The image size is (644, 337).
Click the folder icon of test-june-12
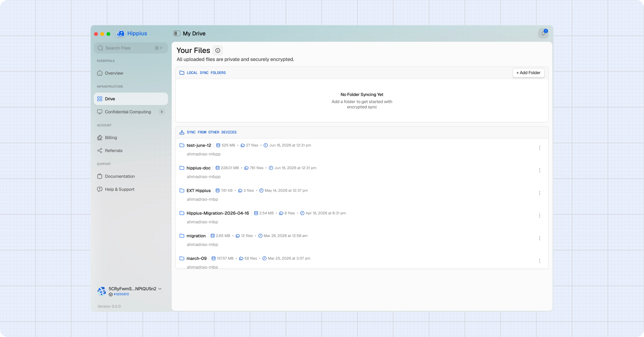pos(182,145)
